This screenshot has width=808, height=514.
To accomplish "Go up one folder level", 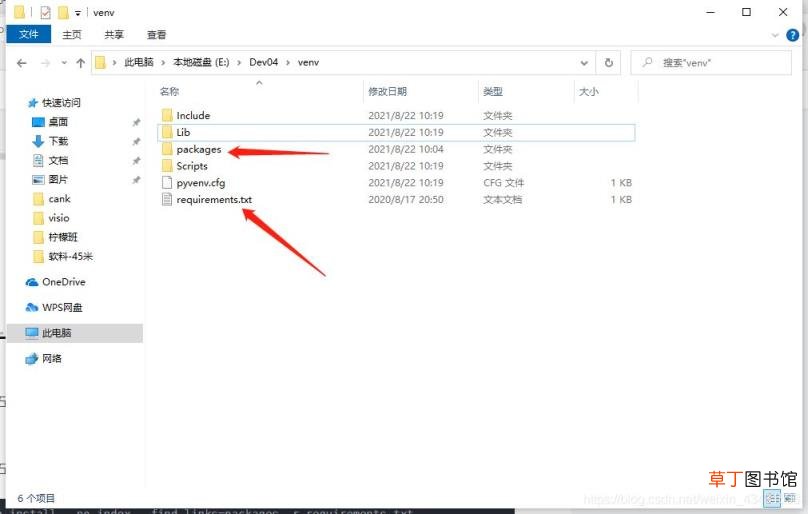I will tap(80, 63).
